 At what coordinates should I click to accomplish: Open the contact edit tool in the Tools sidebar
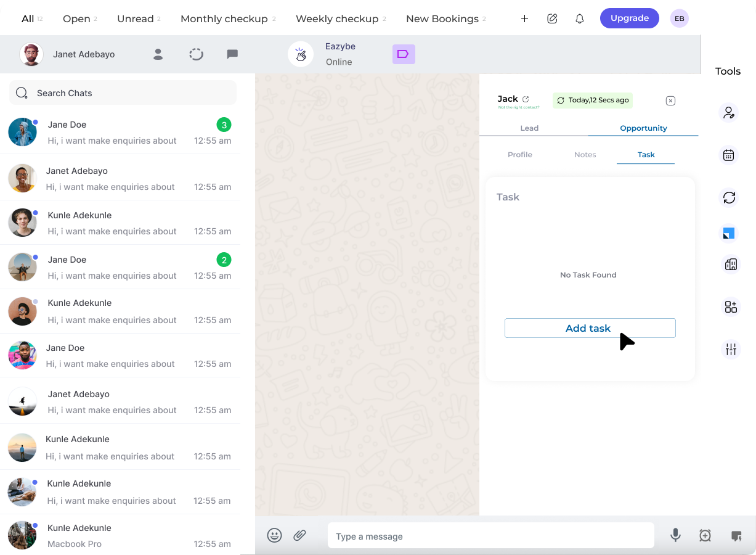click(x=729, y=112)
